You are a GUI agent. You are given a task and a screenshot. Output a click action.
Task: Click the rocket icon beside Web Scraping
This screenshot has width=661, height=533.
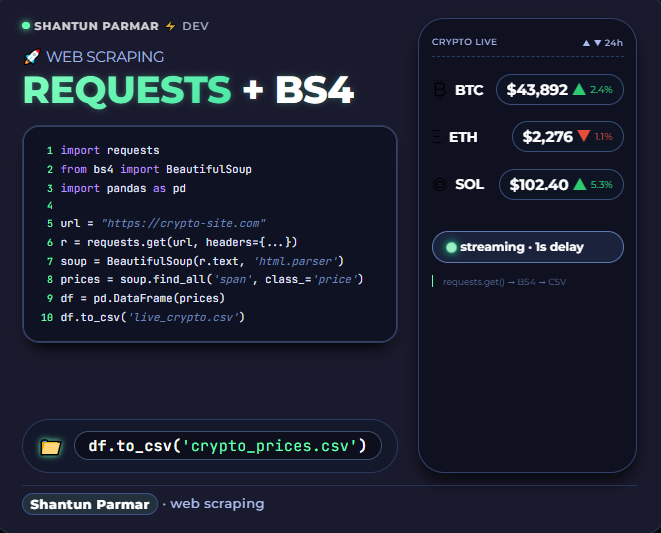click(30, 58)
